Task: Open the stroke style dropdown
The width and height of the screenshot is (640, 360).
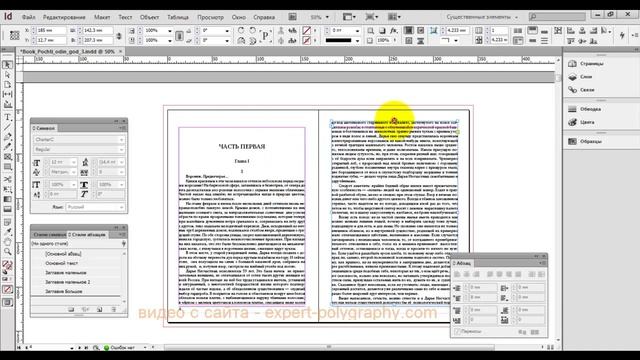Action: pos(357,41)
